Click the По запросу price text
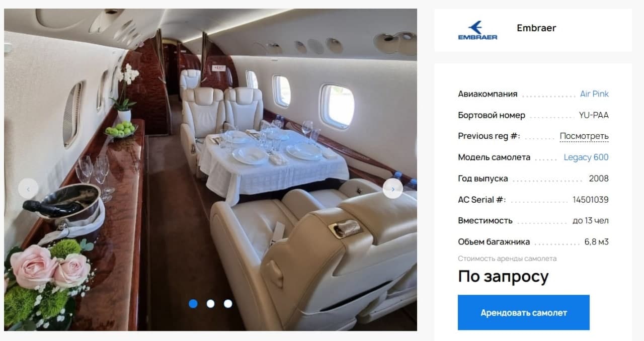Screen dimensions: 644x341 (x=503, y=277)
